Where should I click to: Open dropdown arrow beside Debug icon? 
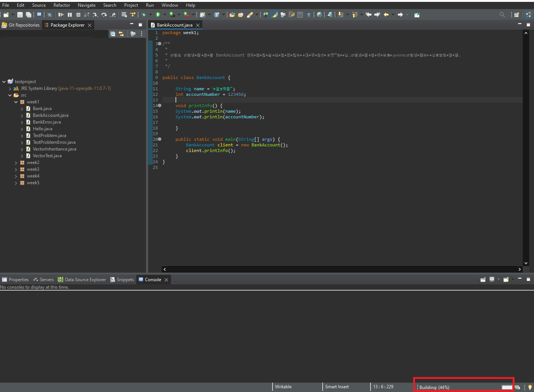coord(150,15)
